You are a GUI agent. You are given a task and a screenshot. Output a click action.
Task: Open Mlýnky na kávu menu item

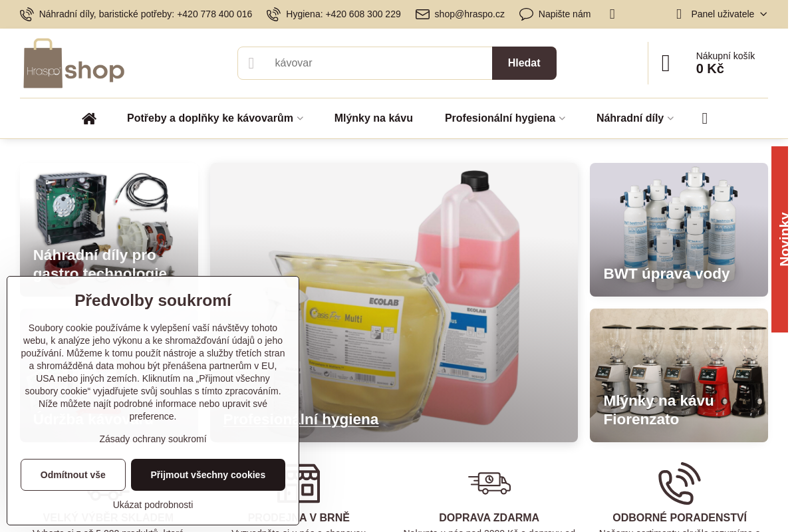(x=374, y=118)
